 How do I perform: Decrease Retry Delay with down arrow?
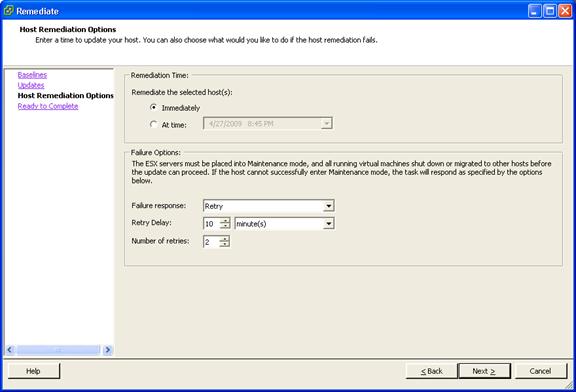coord(224,226)
